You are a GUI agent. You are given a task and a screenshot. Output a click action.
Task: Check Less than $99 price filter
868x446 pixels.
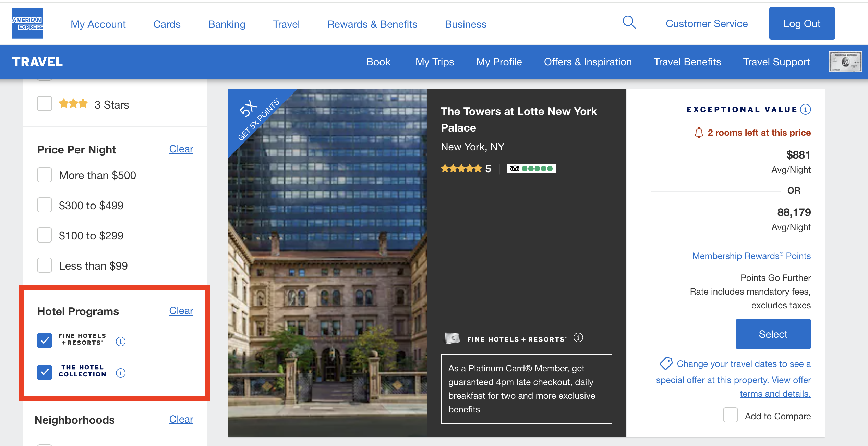pos(45,265)
